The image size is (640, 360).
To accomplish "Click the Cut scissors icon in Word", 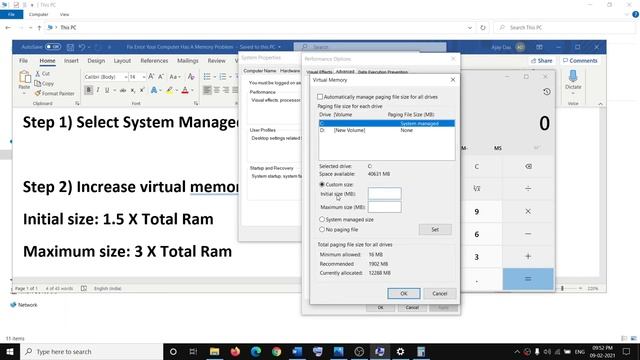I will pos(38,73).
